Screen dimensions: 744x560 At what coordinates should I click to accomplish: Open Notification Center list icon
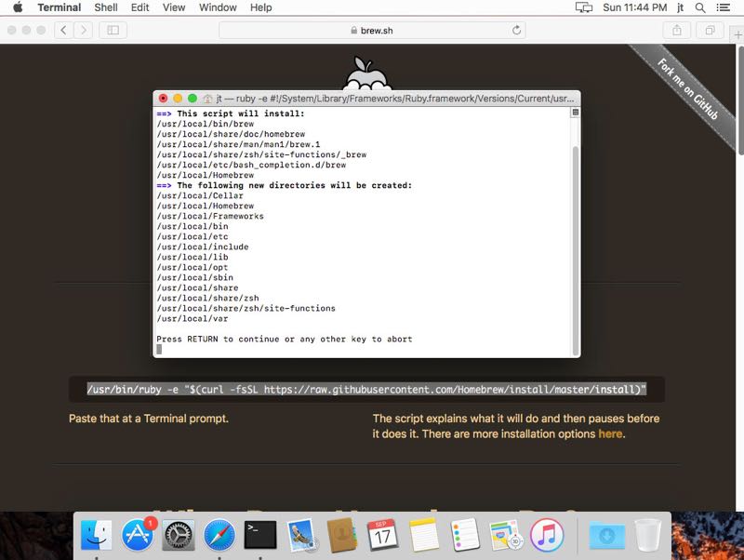click(724, 7)
